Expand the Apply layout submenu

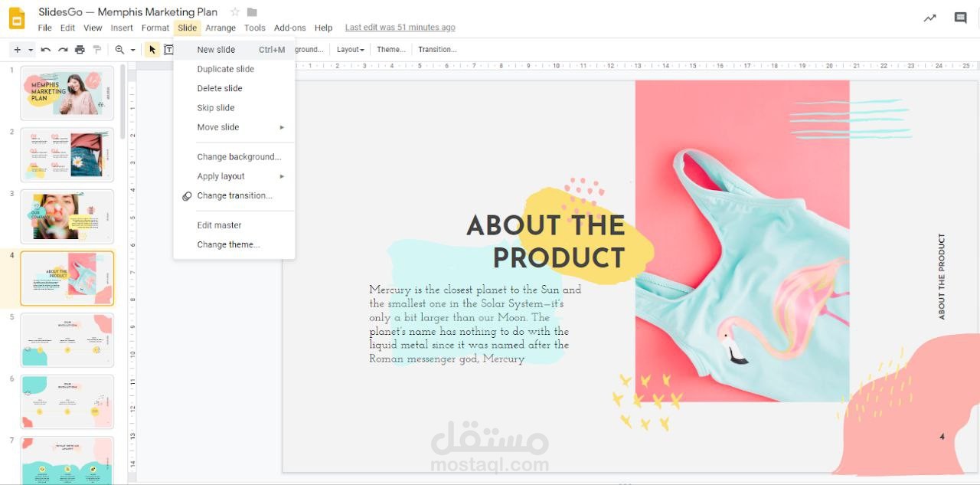(234, 176)
